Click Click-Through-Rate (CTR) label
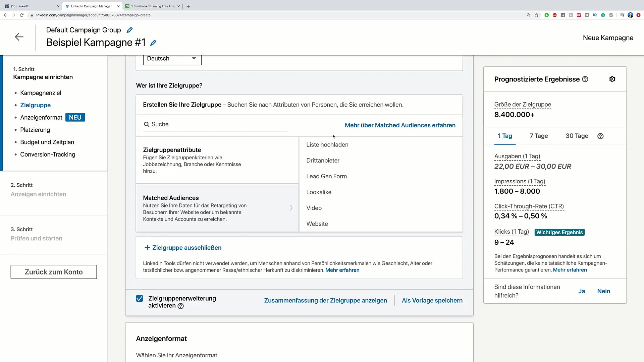This screenshot has width=644, height=362. point(529,206)
